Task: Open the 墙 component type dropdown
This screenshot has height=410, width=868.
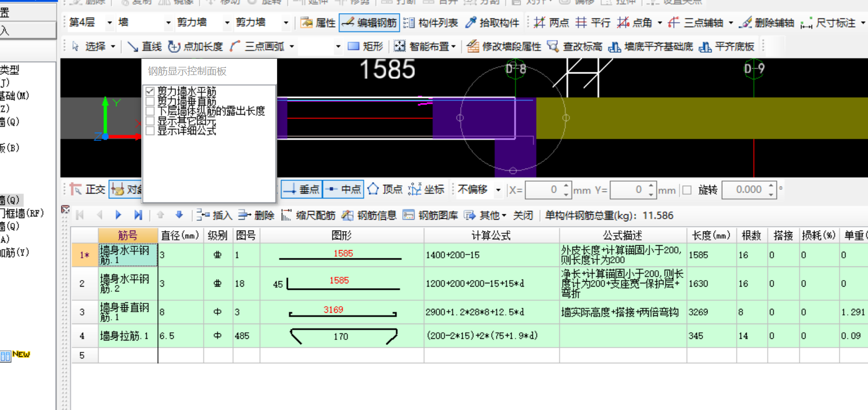Action: (x=168, y=23)
